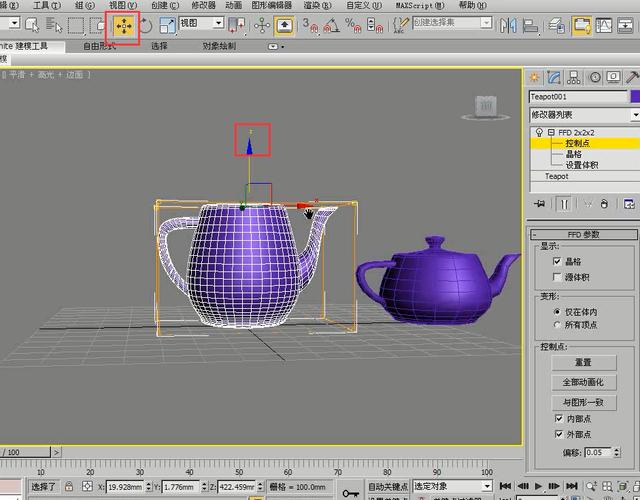Open Schematic View icon
This screenshot has height=500, width=640.
coord(625,25)
